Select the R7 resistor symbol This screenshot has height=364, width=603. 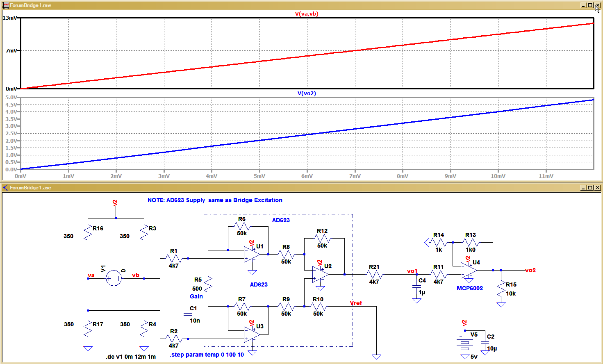(242, 306)
